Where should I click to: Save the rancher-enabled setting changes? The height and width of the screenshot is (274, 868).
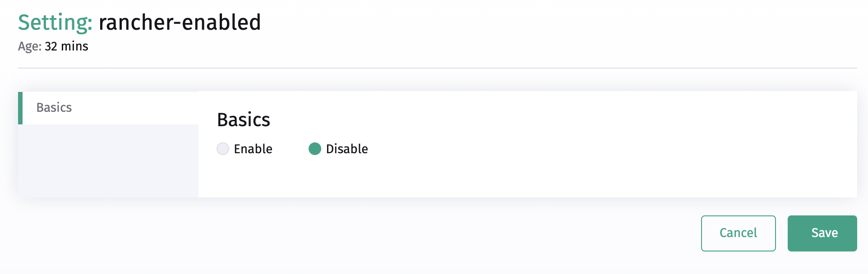click(x=822, y=233)
